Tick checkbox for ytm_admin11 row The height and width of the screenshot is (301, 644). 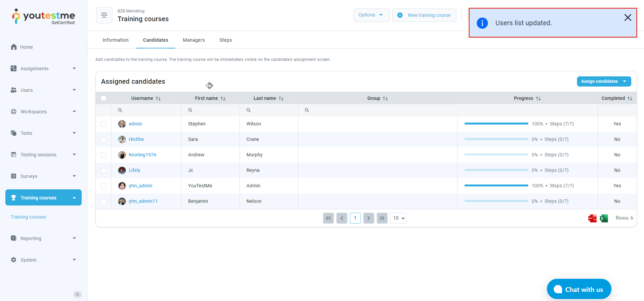pyautogui.click(x=103, y=201)
